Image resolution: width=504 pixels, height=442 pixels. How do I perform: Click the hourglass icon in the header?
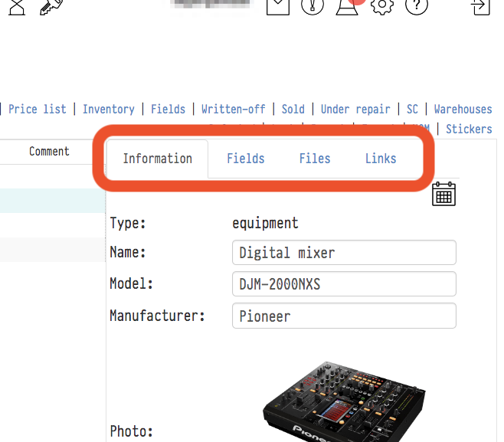click(x=17, y=5)
